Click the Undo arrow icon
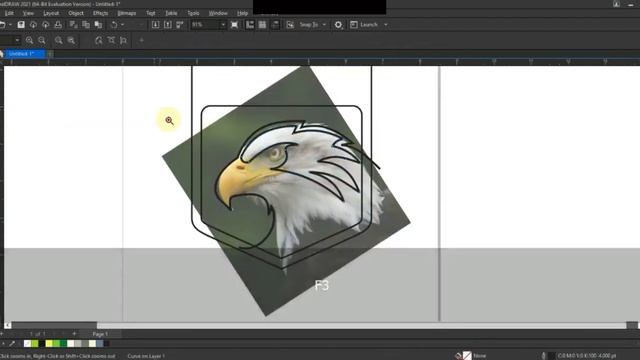Image resolution: width=640 pixels, height=360 pixels. click(114, 25)
